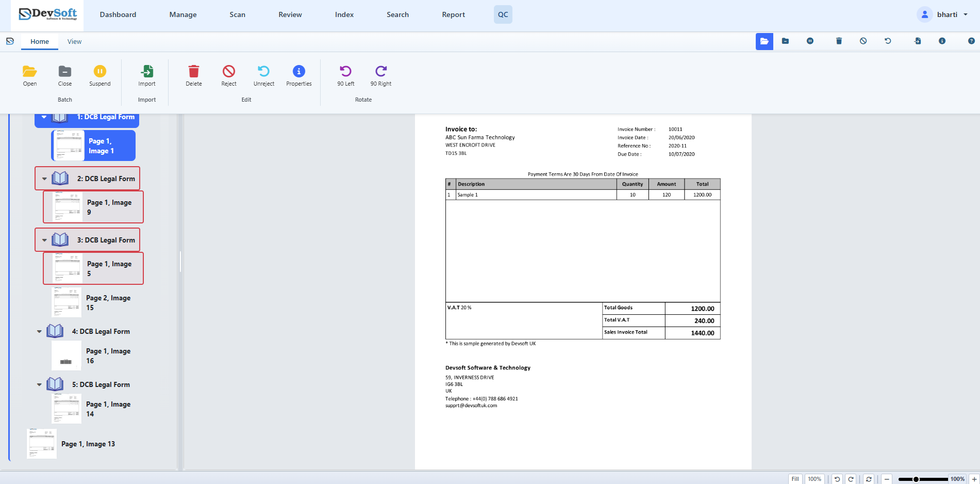The image size is (980, 484).
Task: Open the Index menu
Action: point(344,14)
